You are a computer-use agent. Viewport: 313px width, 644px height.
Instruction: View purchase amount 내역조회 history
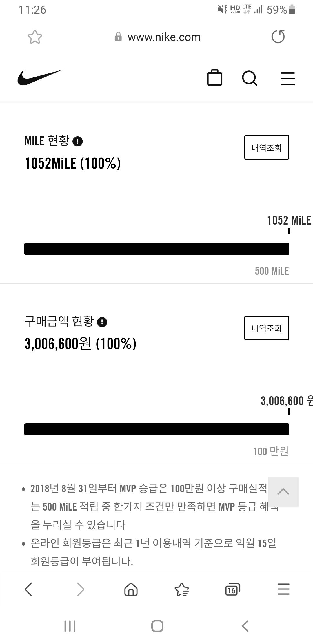pos(266,328)
